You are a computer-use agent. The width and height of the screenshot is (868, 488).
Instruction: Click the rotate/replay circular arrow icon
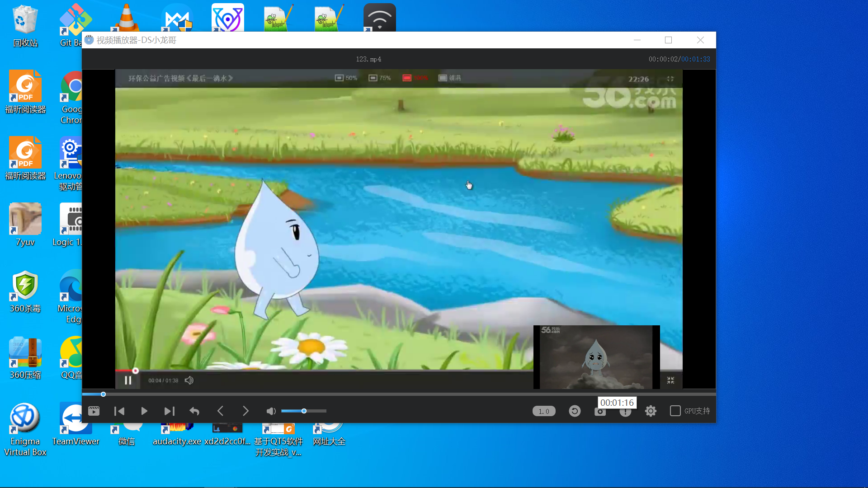(x=575, y=411)
